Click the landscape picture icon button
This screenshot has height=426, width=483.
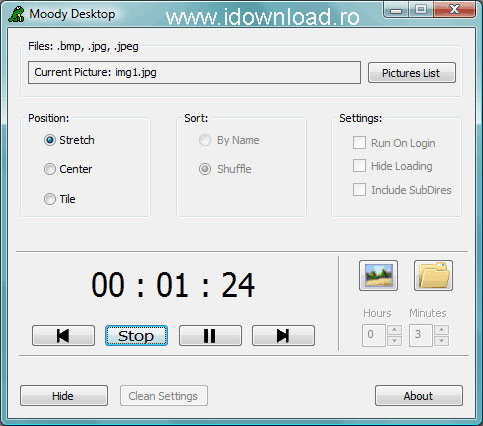[x=378, y=276]
